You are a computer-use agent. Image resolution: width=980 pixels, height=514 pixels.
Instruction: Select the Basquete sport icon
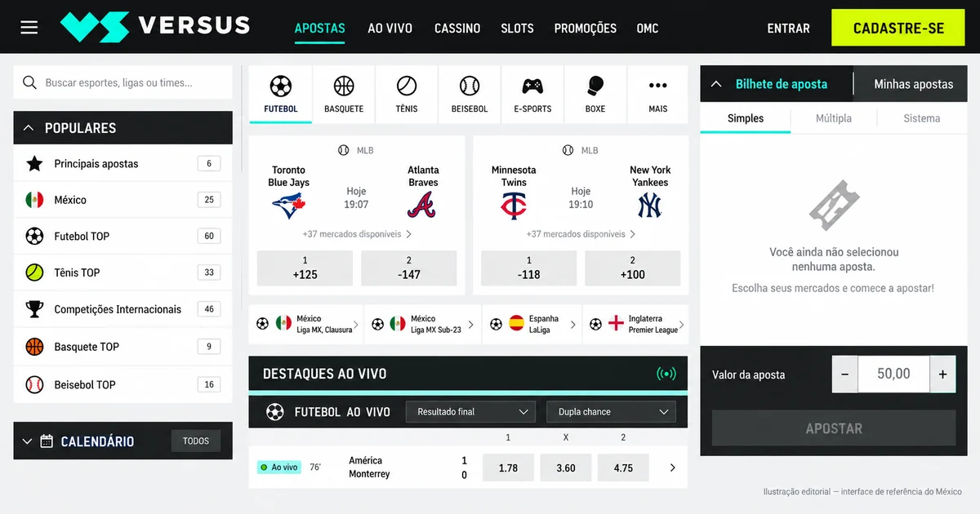[344, 86]
